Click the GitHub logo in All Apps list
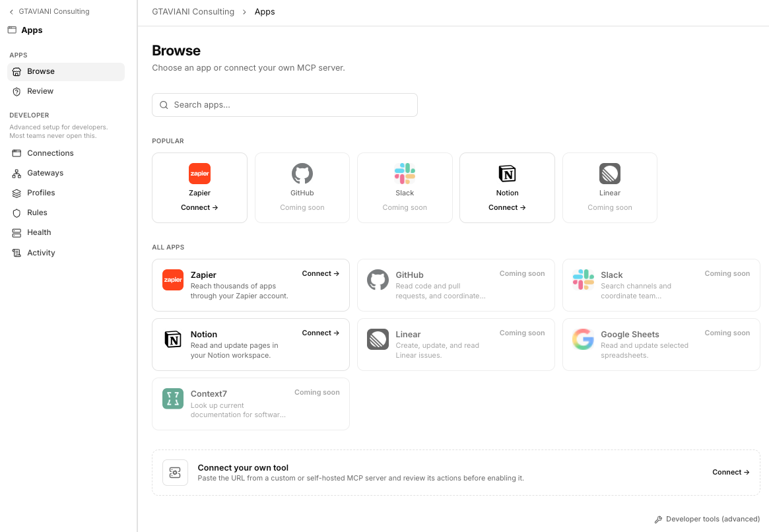Viewport: 769px width, 532px height. click(x=378, y=280)
